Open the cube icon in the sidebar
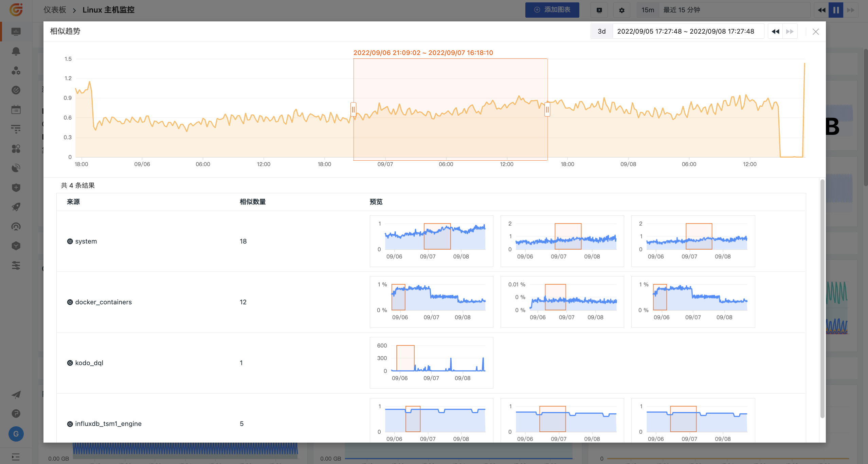 [x=16, y=246]
